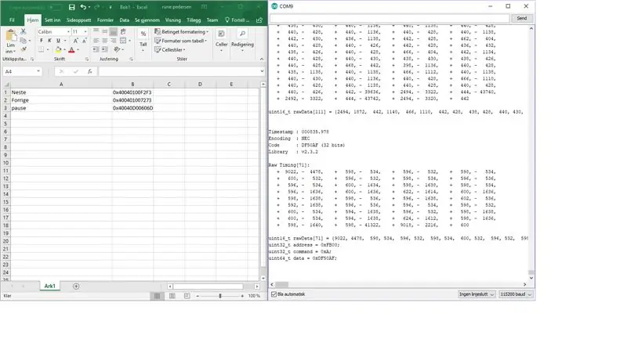627x364 pixels.
Task: Switch to the Data tab
Action: [125, 20]
